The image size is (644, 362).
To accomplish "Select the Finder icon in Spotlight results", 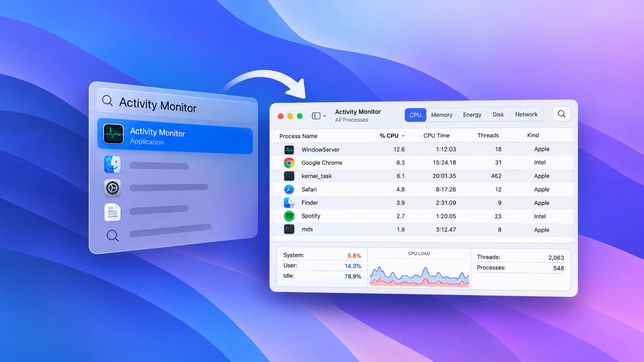I will pyautogui.click(x=112, y=165).
